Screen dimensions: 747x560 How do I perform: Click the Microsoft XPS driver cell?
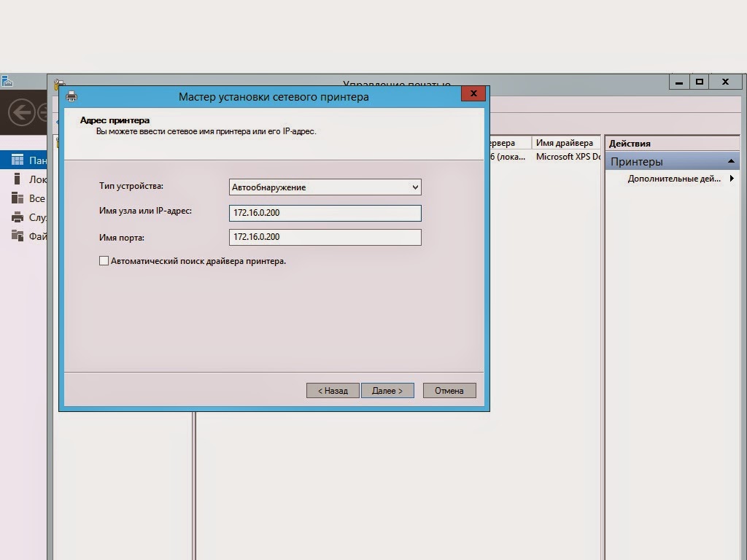click(567, 157)
